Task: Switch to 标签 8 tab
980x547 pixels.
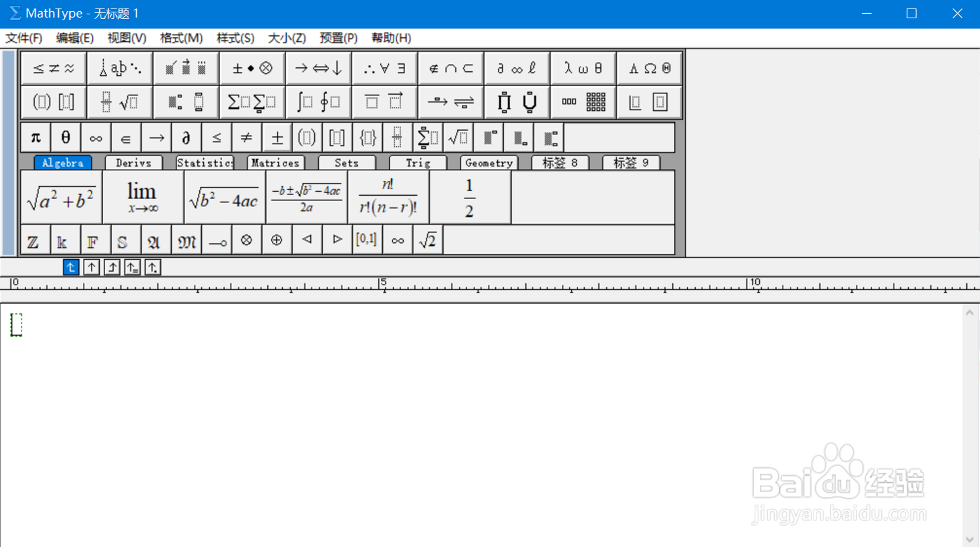Action: (x=560, y=163)
